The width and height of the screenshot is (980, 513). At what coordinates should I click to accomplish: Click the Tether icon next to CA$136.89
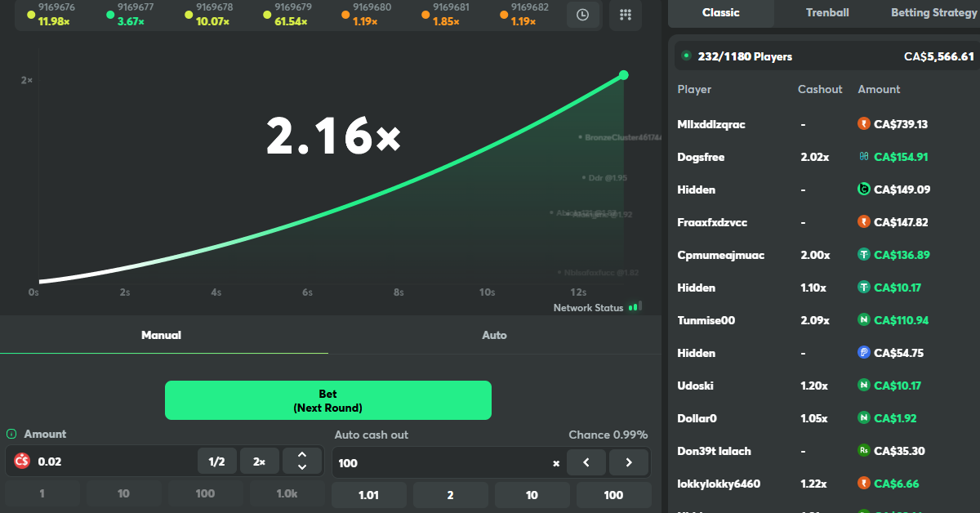864,255
